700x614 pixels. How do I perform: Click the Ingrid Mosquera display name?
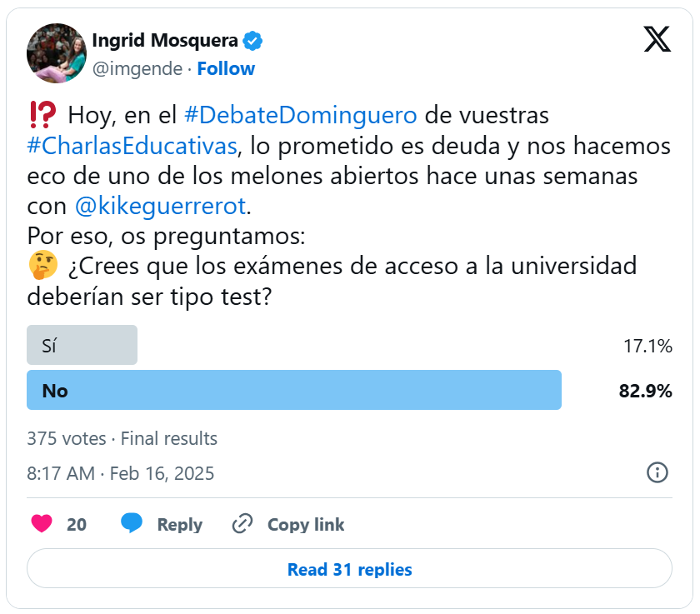click(165, 41)
